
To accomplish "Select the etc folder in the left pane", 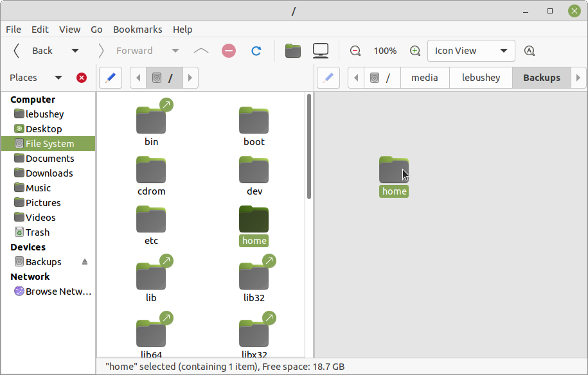I will tap(151, 220).
